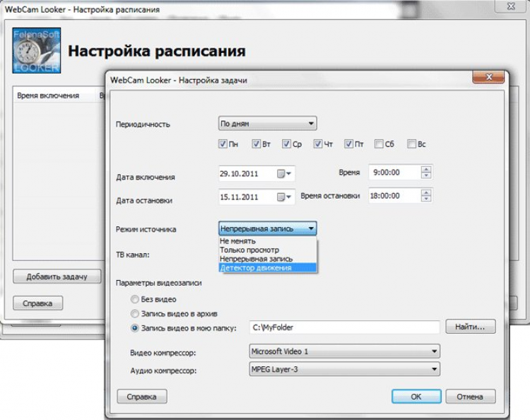Open calendar picker for Дата остановки
Image resolution: width=530 pixels, height=420 pixels.
284,197
